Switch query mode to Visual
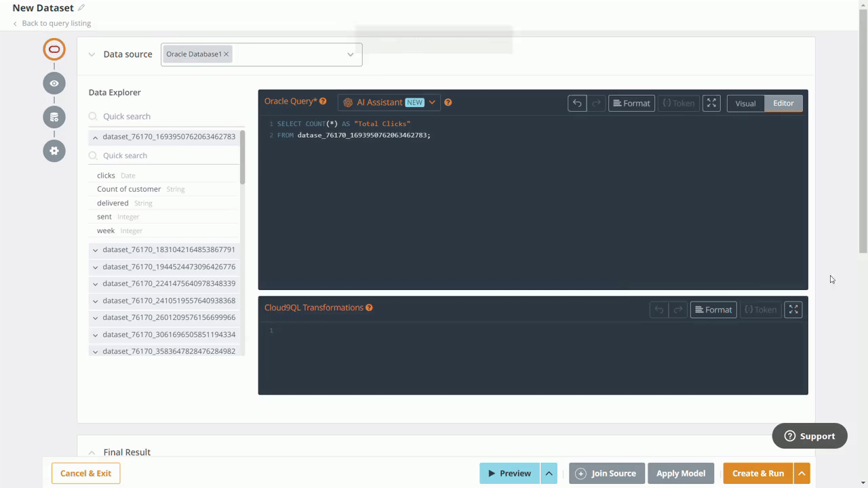The width and height of the screenshot is (868, 488). [745, 103]
